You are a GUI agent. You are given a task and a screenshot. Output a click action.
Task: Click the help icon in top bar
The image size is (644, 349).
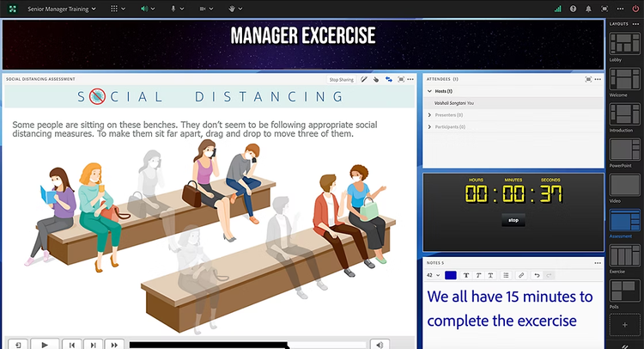[573, 9]
